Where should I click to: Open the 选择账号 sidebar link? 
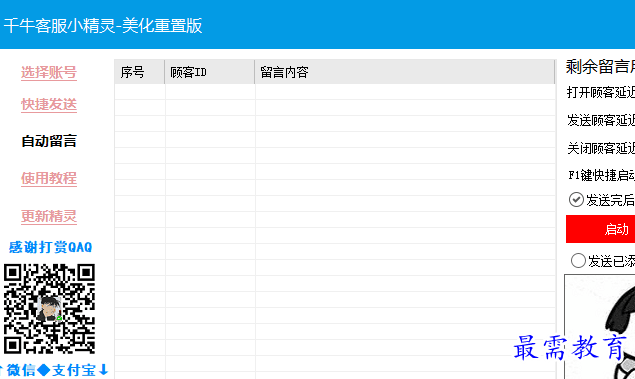pos(49,73)
